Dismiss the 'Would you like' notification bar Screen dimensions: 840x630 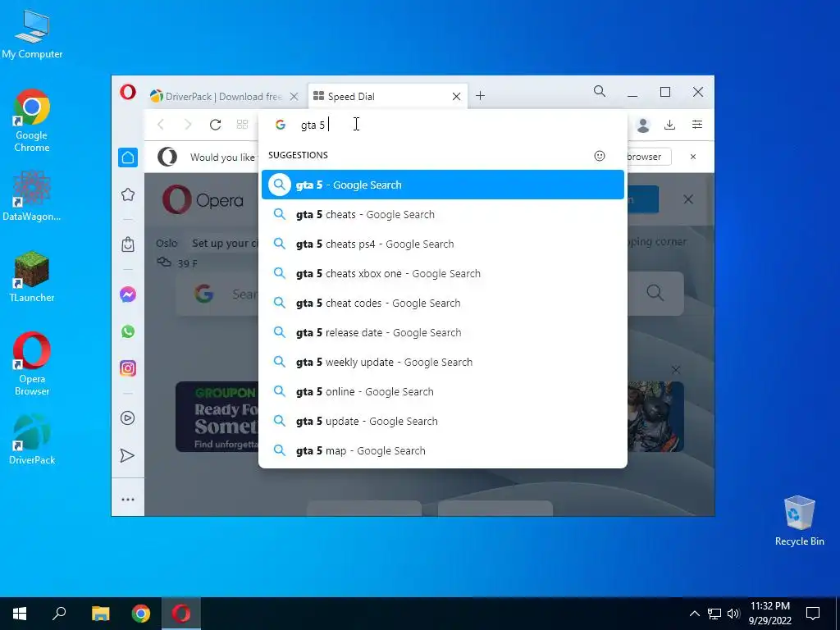tap(693, 157)
